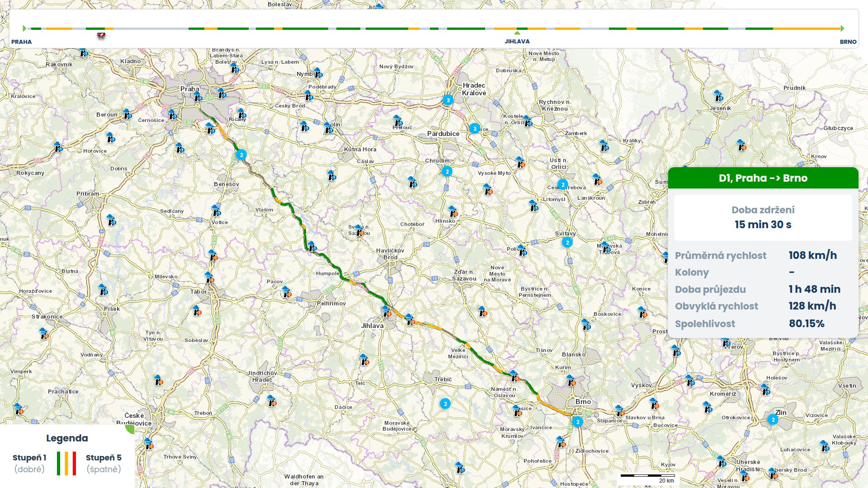Click the cluster marker 2 near Chrudim
868x488 pixels.
point(447,172)
